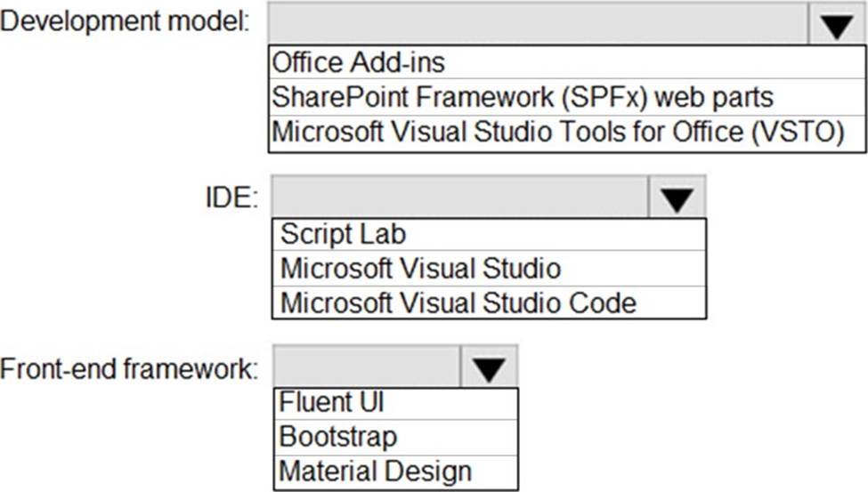The image size is (868, 492).
Task: Select Script Lab from IDE list
Action: (x=343, y=234)
